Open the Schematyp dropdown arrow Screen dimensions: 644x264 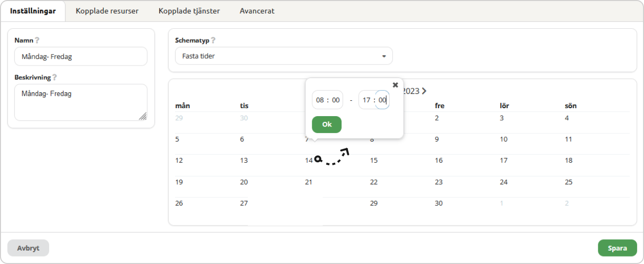[384, 57]
